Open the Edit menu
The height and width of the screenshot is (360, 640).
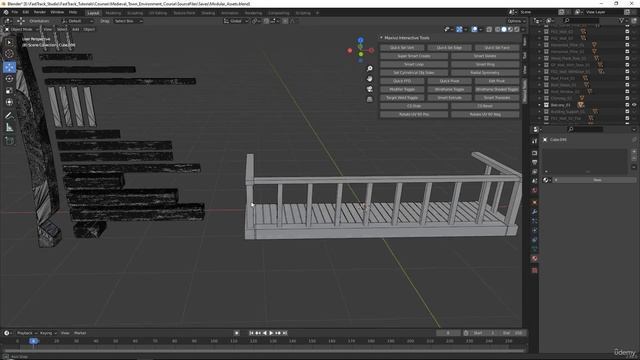click(x=26, y=12)
